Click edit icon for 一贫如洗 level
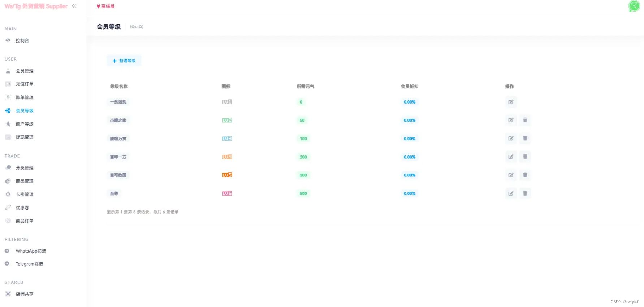 pyautogui.click(x=511, y=102)
